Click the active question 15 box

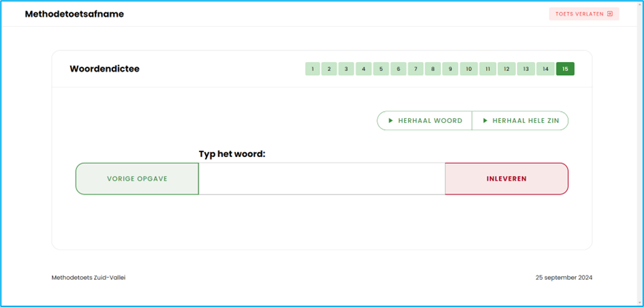point(565,69)
